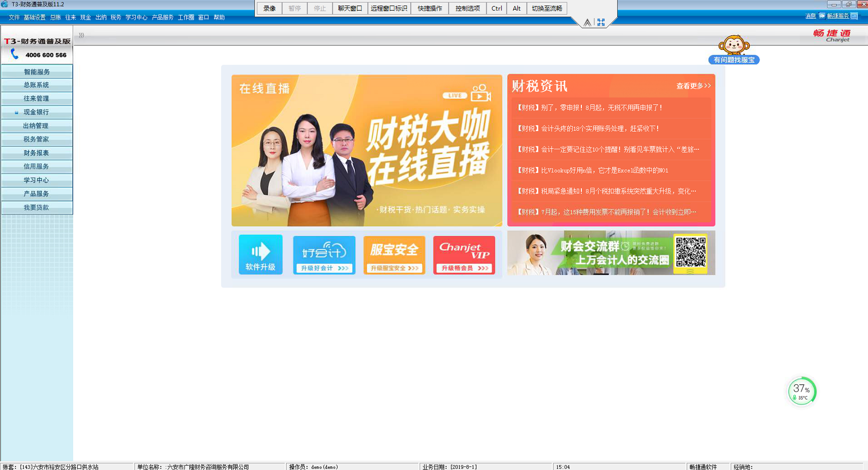Screen dimensions: 868x470
Task: Expand 智能服务 in the sidebar
Action: point(37,72)
